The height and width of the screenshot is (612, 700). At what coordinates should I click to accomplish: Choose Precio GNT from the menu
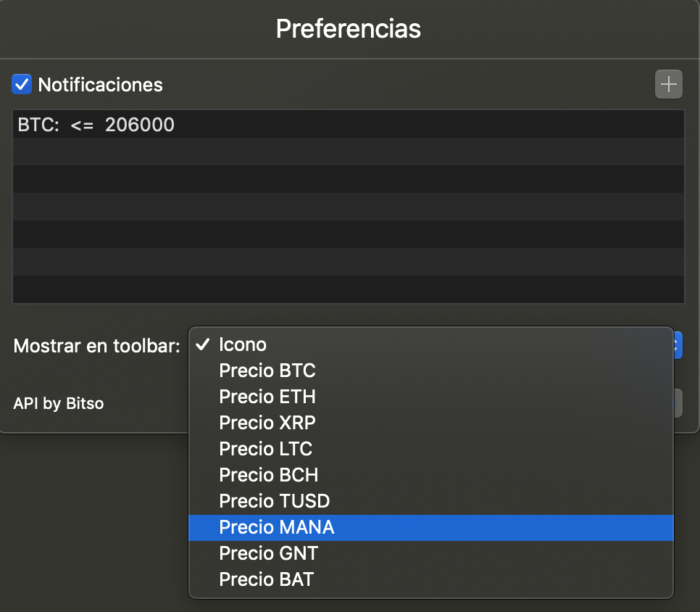(x=431, y=553)
